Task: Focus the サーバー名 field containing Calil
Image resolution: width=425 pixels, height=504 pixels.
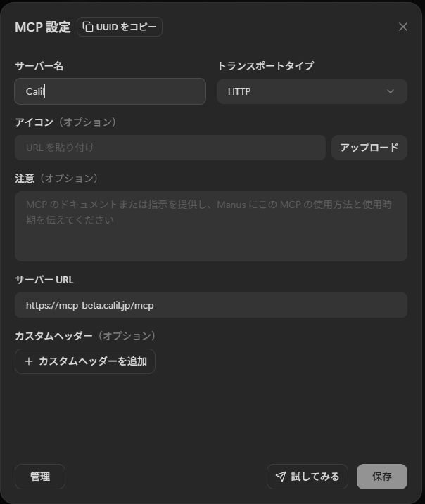Action: pos(110,91)
